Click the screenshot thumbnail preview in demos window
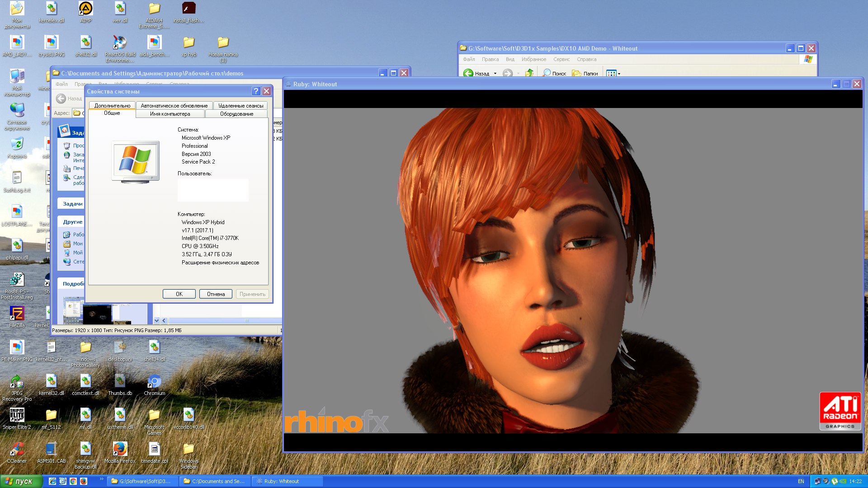This screenshot has height=488, width=868. 97,312
